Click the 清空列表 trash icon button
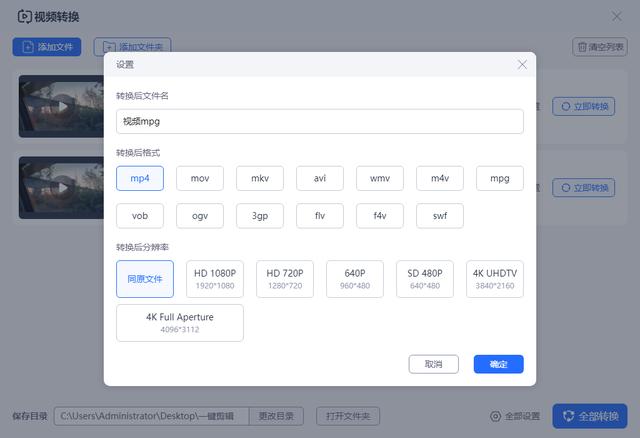Image resolution: width=640 pixels, height=438 pixels. coord(600,47)
